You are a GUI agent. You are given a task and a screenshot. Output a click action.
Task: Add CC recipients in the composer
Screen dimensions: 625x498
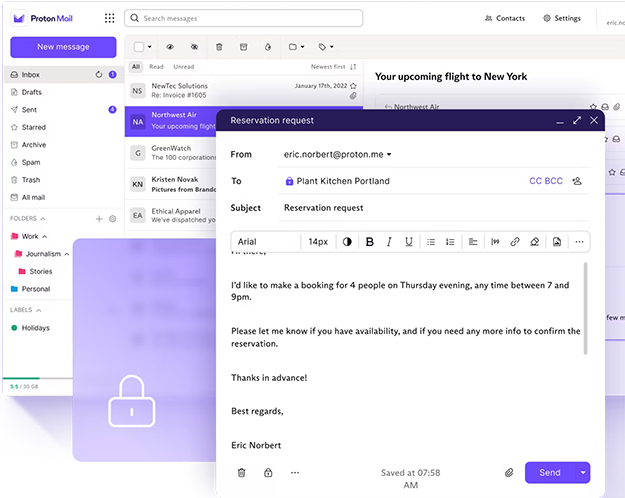click(535, 181)
